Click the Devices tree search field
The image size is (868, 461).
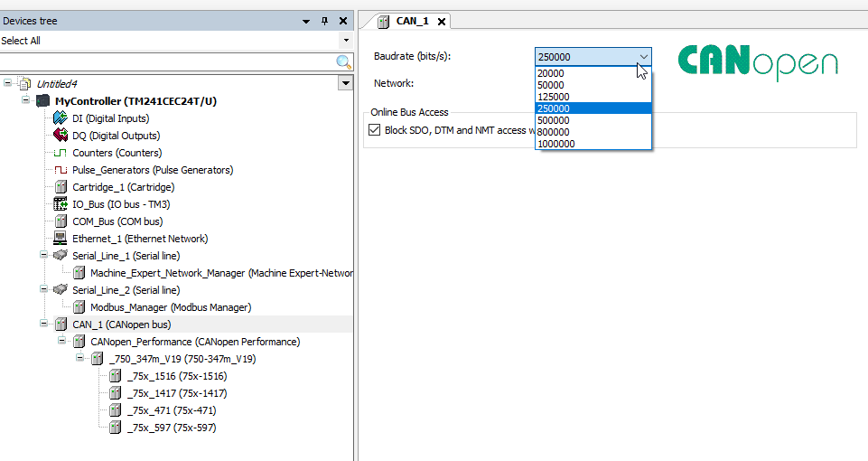point(168,62)
